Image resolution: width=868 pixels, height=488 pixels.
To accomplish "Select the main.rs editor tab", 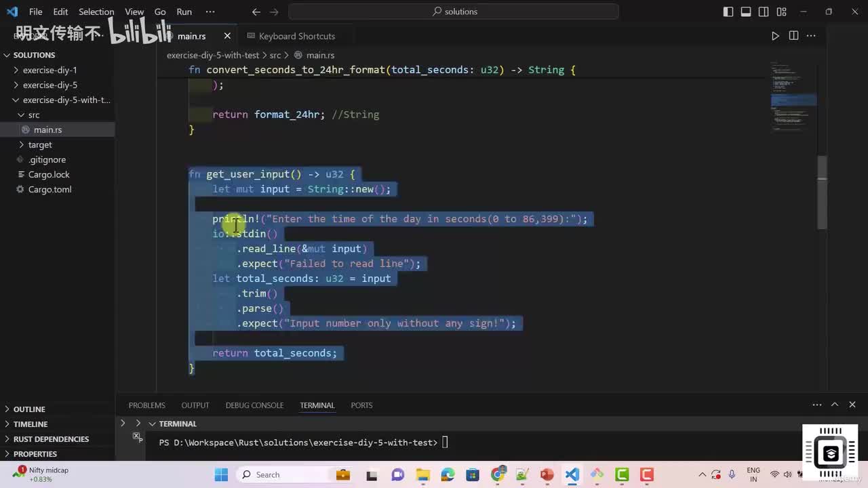I will pos(191,36).
